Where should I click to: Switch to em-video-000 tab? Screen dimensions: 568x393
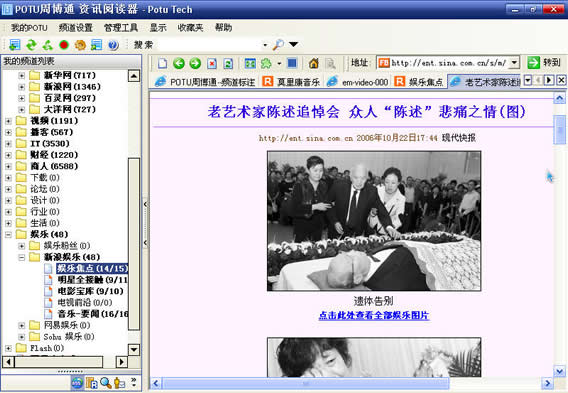click(x=358, y=81)
